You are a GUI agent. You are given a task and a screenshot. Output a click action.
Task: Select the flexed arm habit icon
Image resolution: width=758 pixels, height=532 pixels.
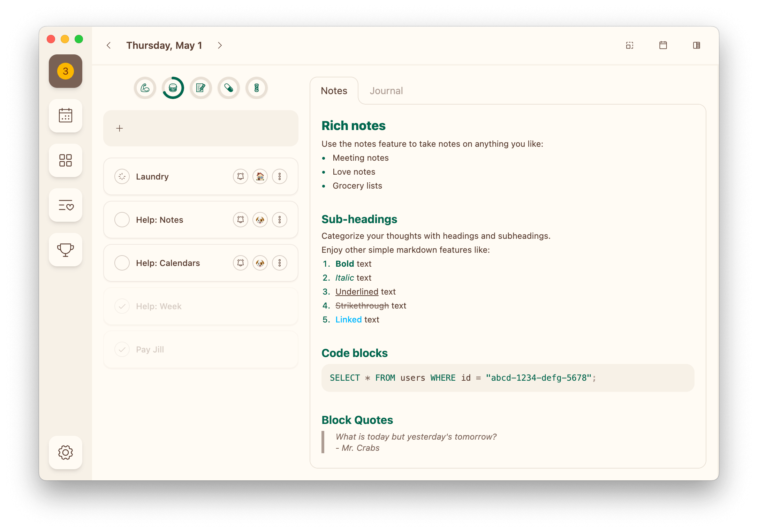[145, 88]
